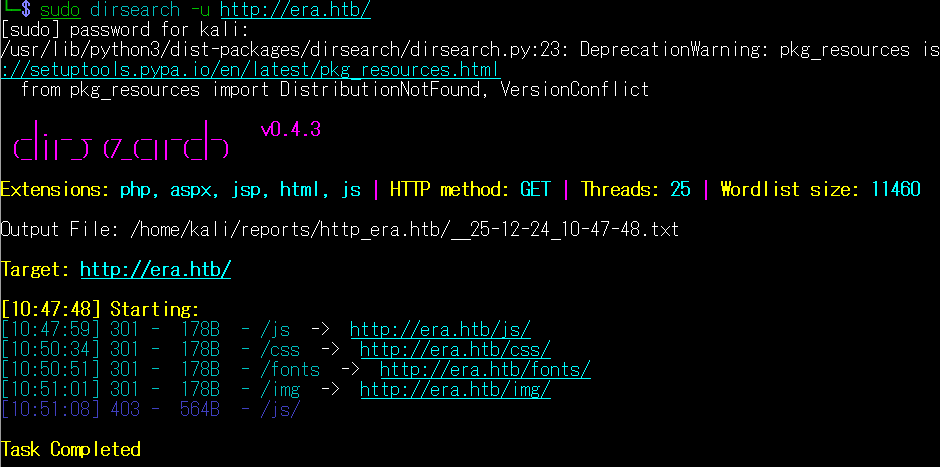
Task: Click the sudo word in the command
Action: click(59, 10)
